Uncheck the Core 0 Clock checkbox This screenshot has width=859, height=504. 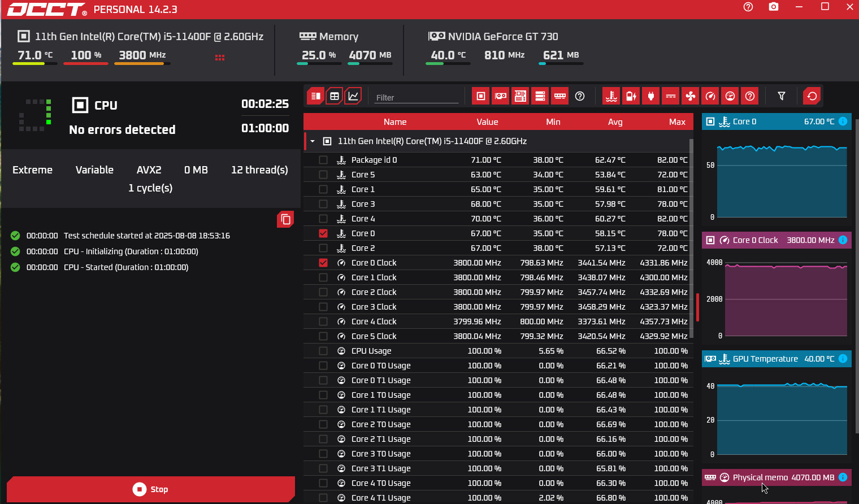click(x=323, y=263)
